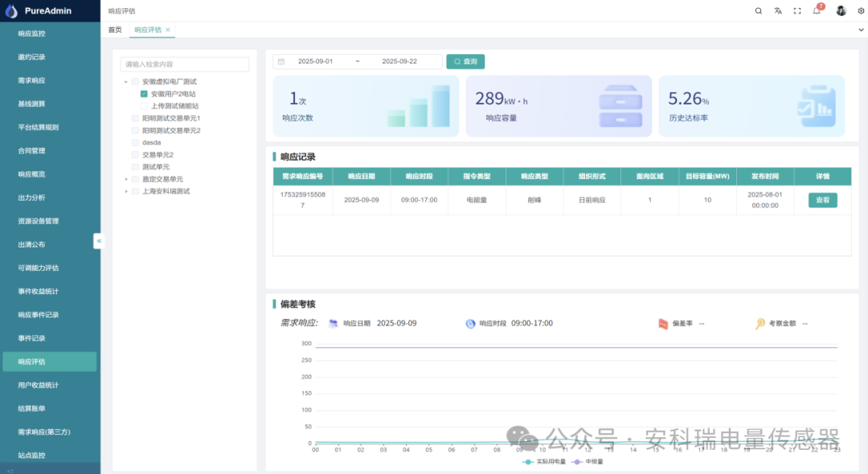Expand the 上海安科瑞测试 tree node

(x=125, y=191)
